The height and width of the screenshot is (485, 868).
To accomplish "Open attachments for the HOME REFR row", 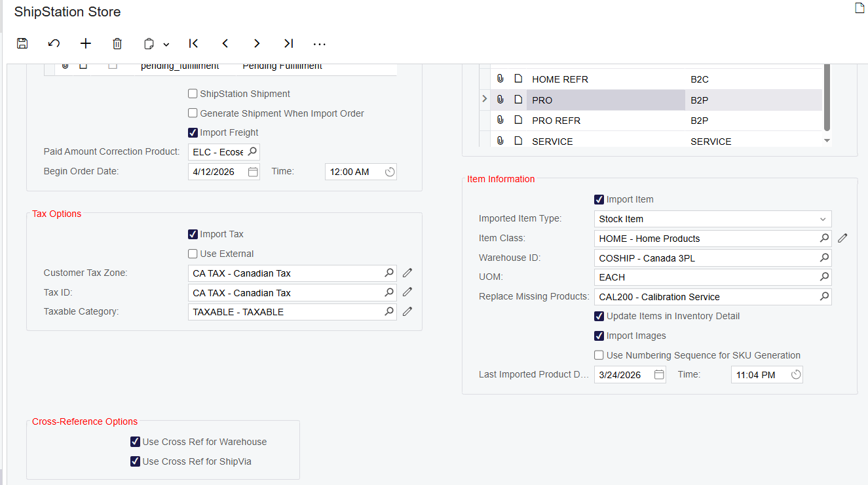I will pyautogui.click(x=500, y=79).
